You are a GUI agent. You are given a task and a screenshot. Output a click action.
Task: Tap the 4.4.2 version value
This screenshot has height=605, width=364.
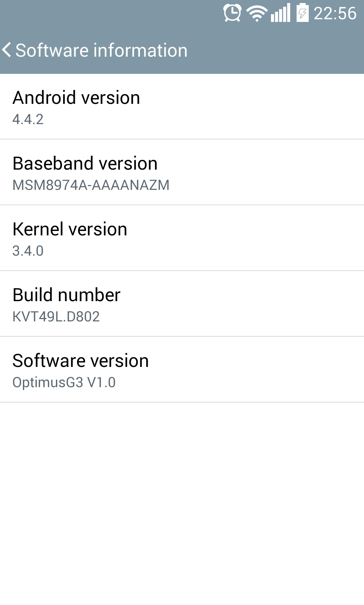pyautogui.click(x=28, y=119)
